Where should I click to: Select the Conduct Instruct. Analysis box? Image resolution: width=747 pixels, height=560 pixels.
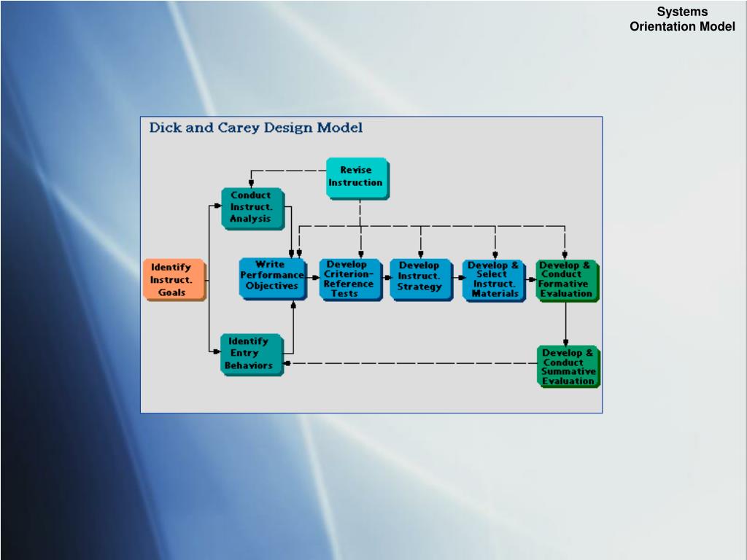(253, 209)
